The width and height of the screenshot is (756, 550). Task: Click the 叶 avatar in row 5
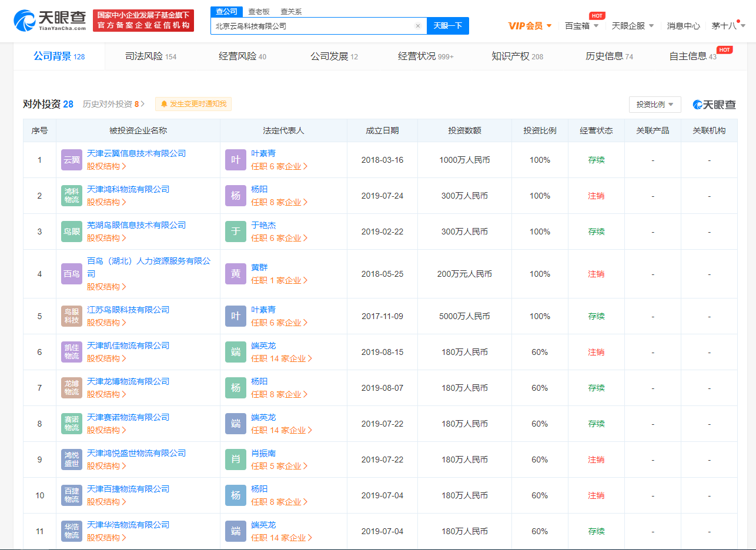236,316
